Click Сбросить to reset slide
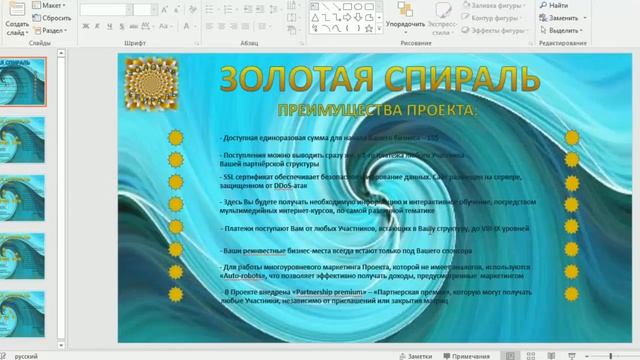This screenshot has width=640, height=360. pos(52,18)
